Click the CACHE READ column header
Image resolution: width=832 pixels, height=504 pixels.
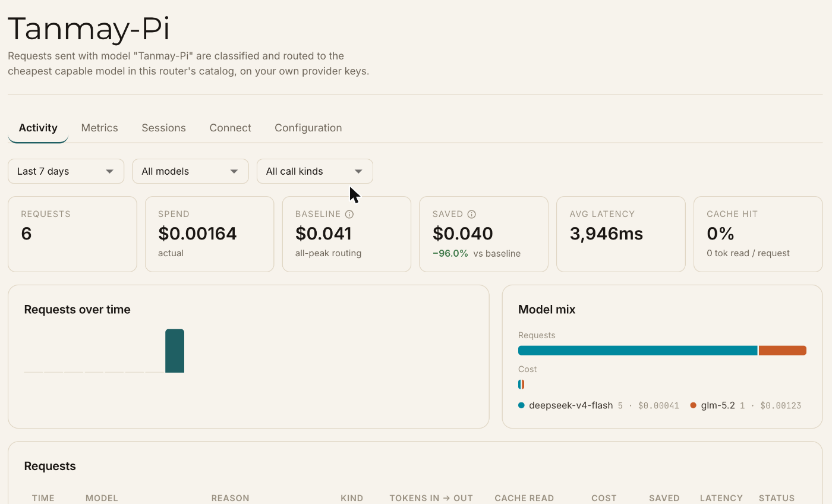coord(524,498)
